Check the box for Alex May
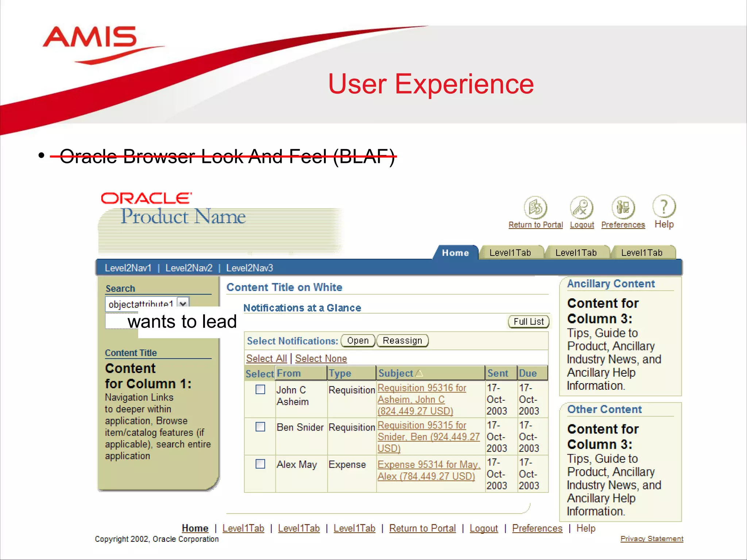The width and height of the screenshot is (747, 560). [260, 464]
